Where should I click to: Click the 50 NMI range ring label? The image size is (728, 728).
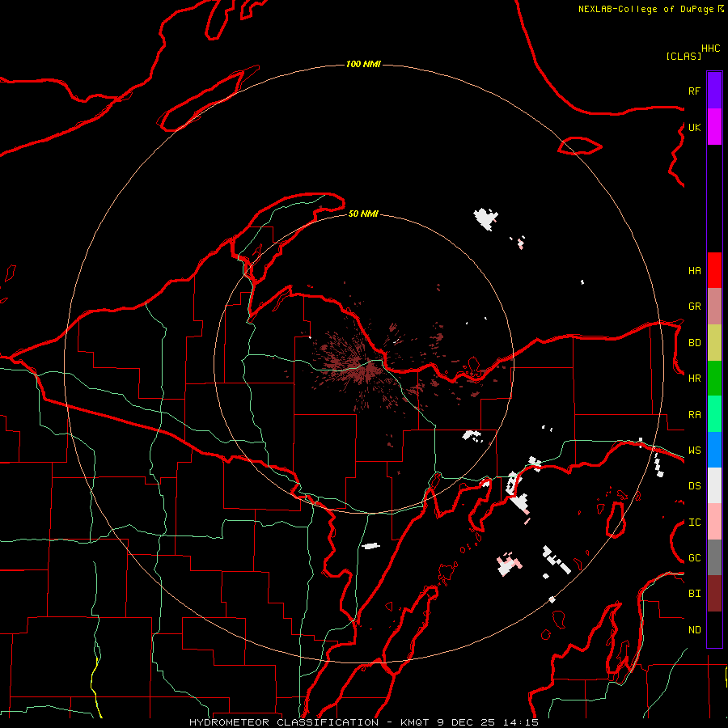tap(363, 214)
